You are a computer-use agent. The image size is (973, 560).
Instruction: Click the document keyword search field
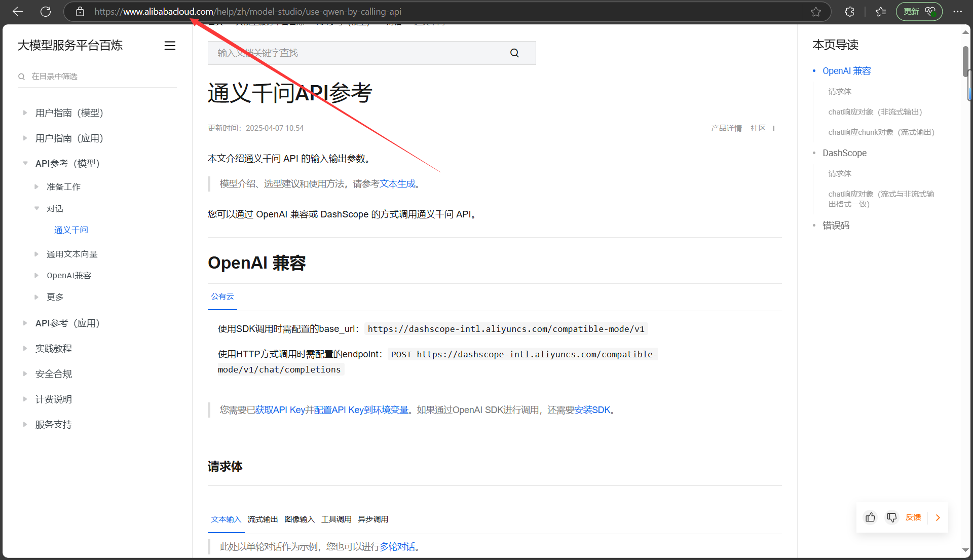click(355, 53)
